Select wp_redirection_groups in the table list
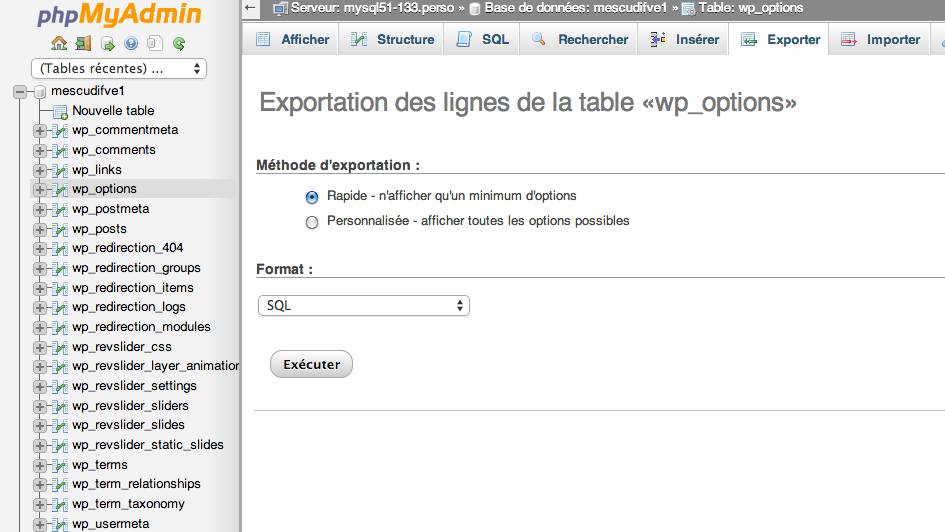 (x=136, y=268)
